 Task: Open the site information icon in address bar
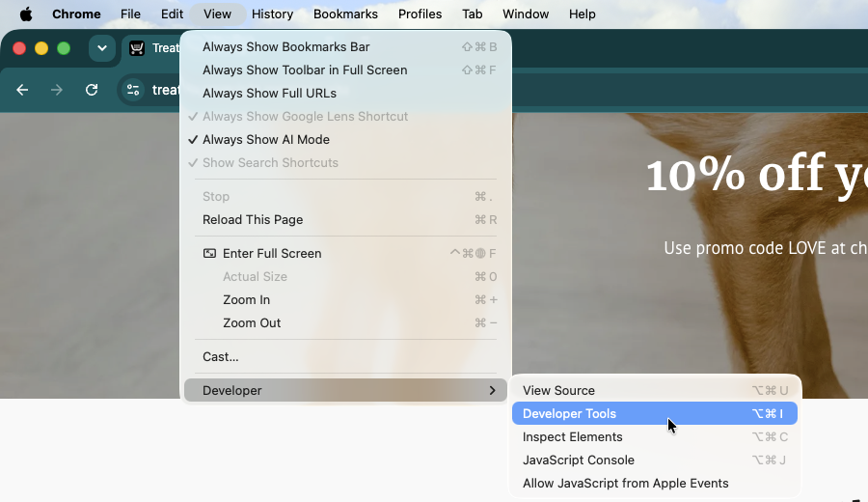click(x=133, y=90)
